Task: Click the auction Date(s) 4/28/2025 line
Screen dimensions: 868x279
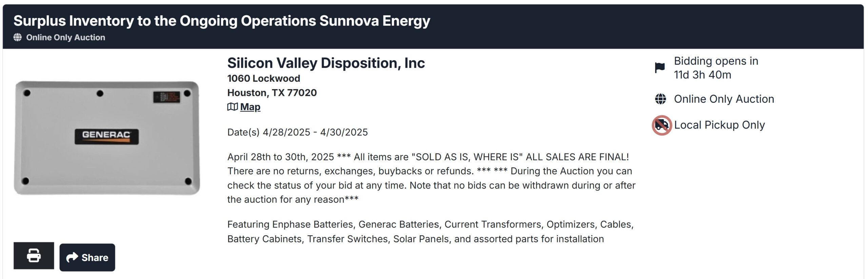Action: click(297, 132)
